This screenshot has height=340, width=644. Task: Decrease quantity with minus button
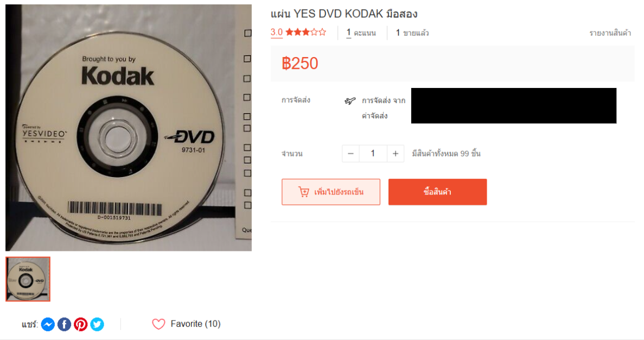[350, 153]
